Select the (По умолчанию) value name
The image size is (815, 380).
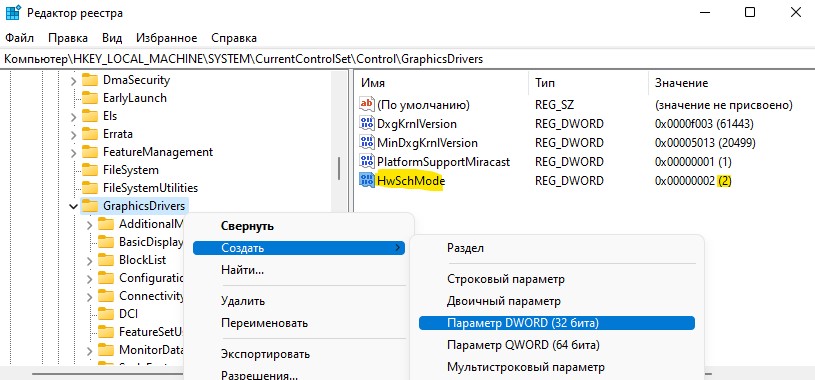coord(423,105)
